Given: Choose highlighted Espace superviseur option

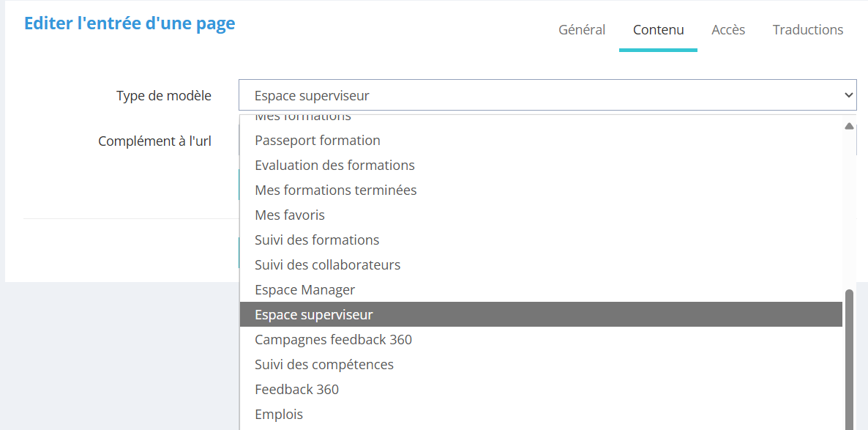Looking at the screenshot, I should coord(314,315).
